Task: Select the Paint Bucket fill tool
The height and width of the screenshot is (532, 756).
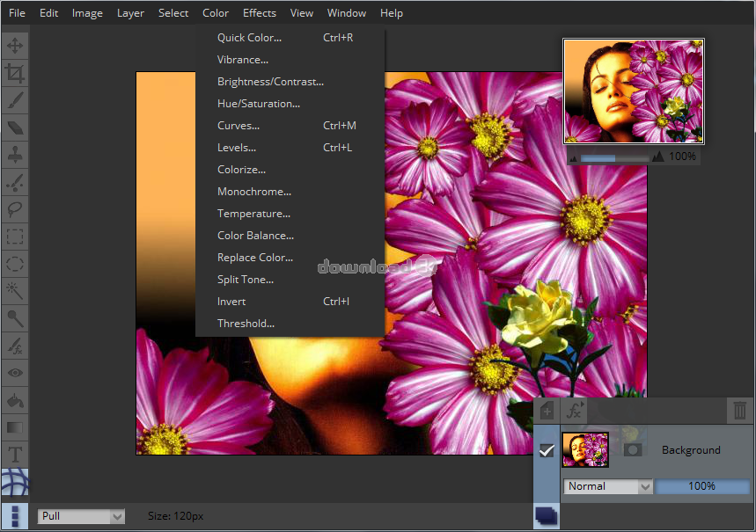Action: (x=15, y=400)
